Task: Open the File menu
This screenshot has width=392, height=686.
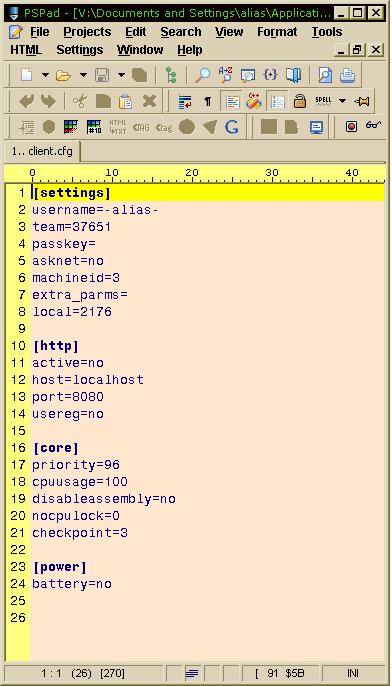Action: click(39, 32)
